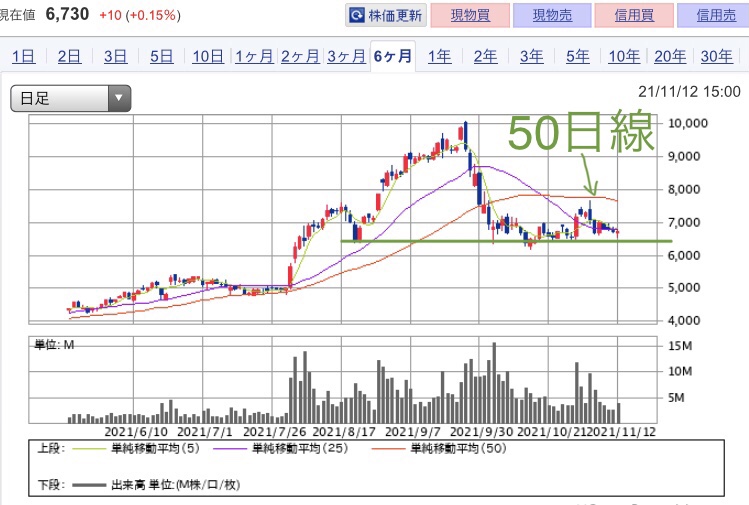Select the active 6ヶ月 tab
Screen dimensions: 749x505
tap(393, 56)
